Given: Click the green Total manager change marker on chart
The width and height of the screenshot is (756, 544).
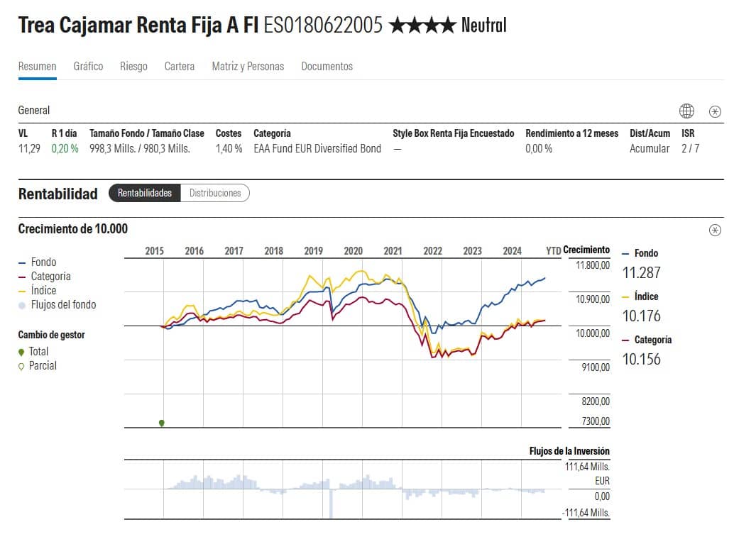Looking at the screenshot, I should [162, 423].
